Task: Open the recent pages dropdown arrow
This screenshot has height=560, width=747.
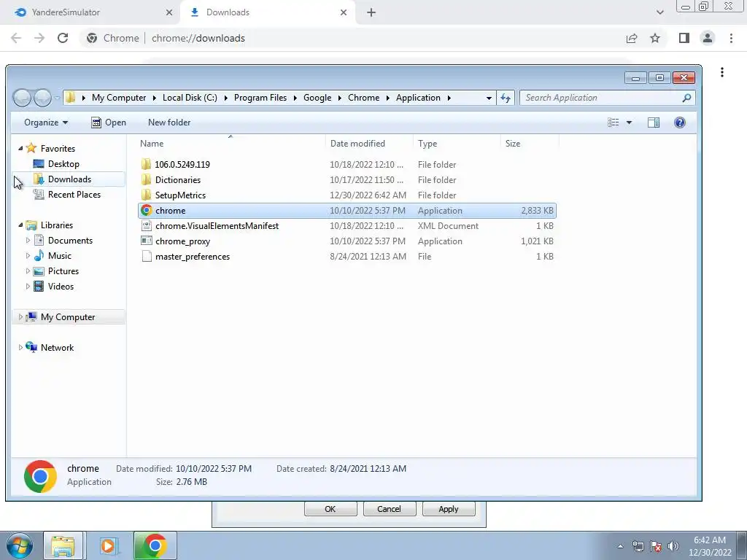Action: (57, 98)
